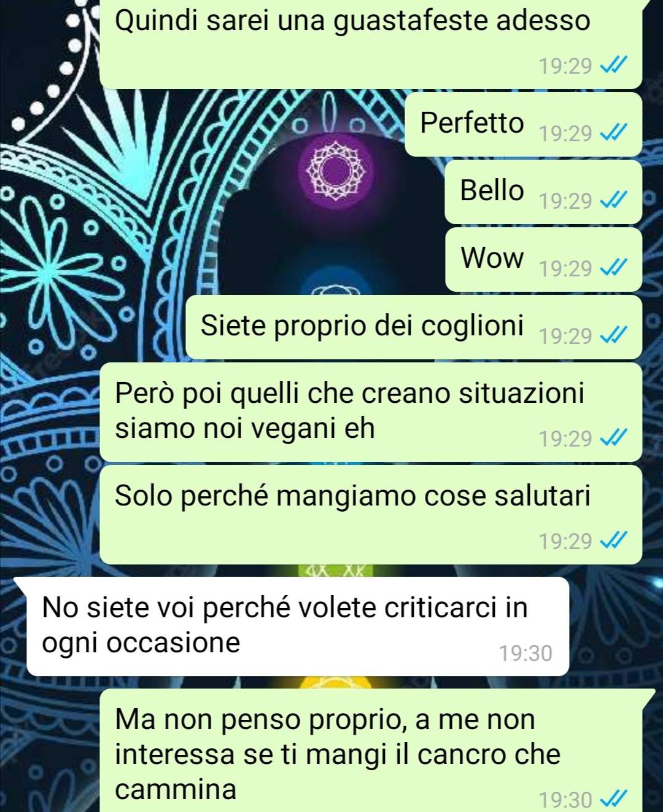Screen dimensions: 663x812
Task: Tap read ticks on 'cancro che cammina' message
Action: point(613,799)
